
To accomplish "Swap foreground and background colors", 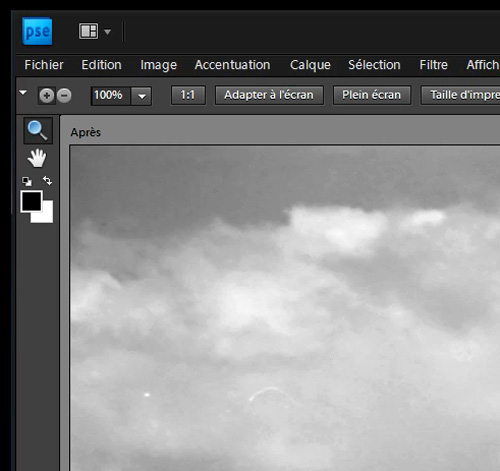I will point(47,181).
